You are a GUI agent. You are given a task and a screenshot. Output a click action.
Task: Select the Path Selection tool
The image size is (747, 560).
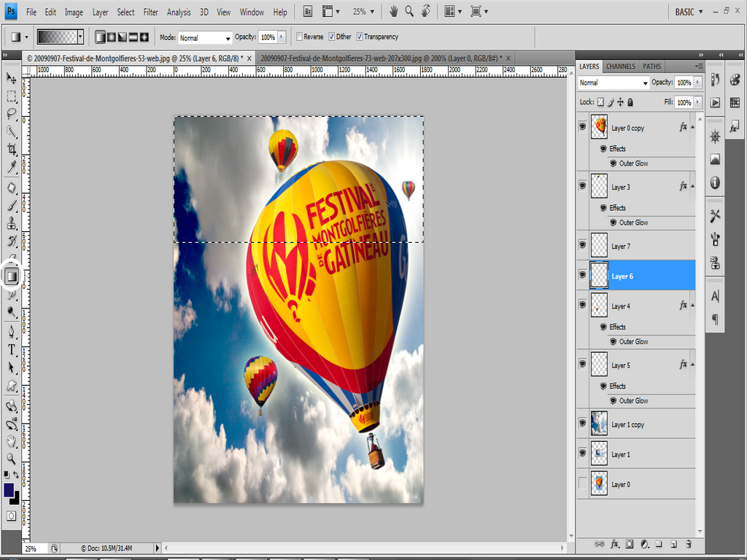coord(12,367)
